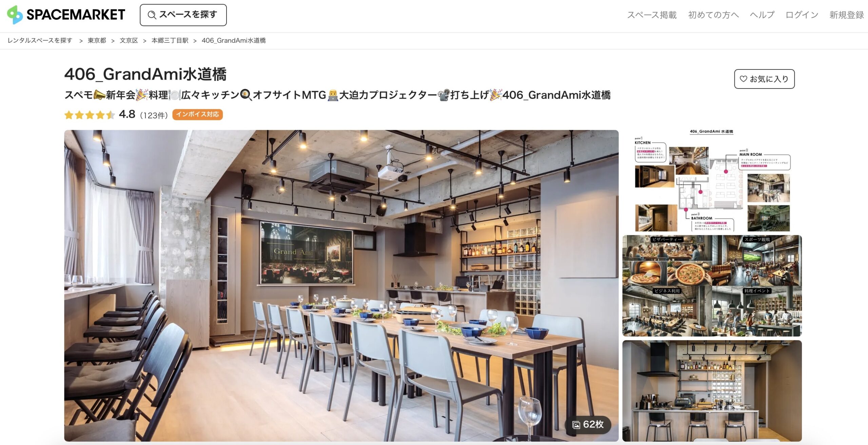Screen dimensions: 868x445
Task: Open the floor plan layout thumbnail
Action: pos(712,181)
